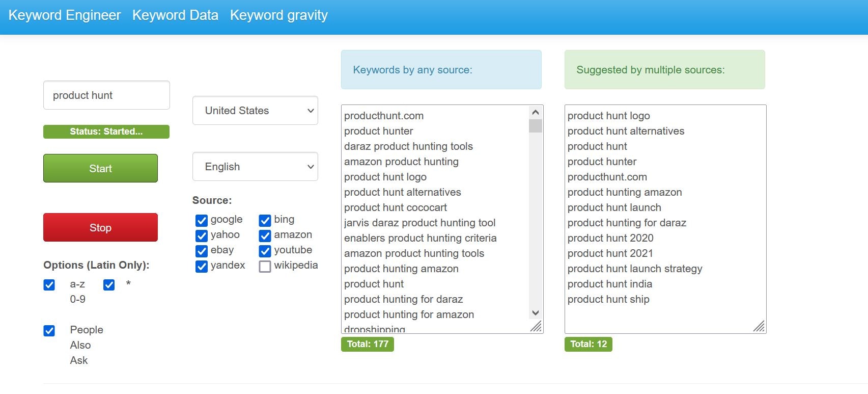The image size is (868, 394).
Task: Click 'product hunt 2020' suggestion
Action: click(610, 238)
